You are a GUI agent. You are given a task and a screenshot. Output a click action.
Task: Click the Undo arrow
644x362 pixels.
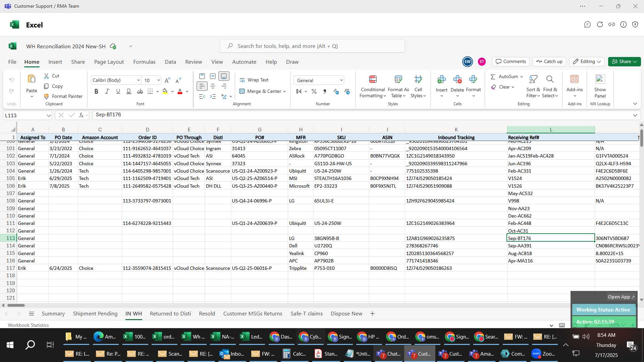tap(11, 80)
